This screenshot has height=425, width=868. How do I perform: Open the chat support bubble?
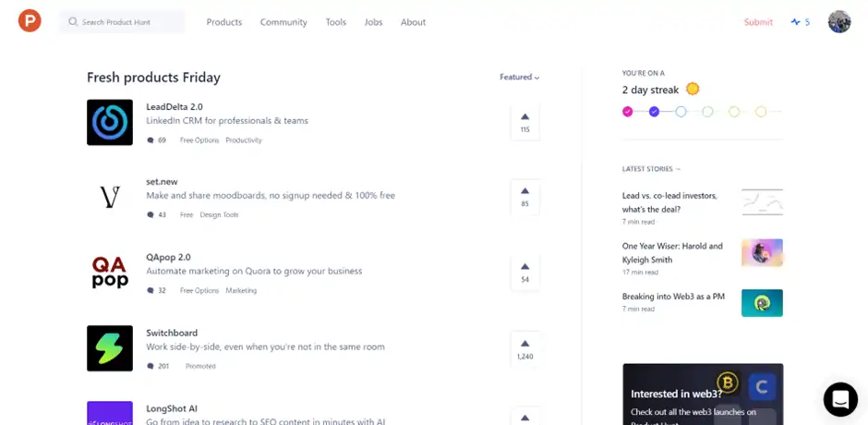point(840,399)
